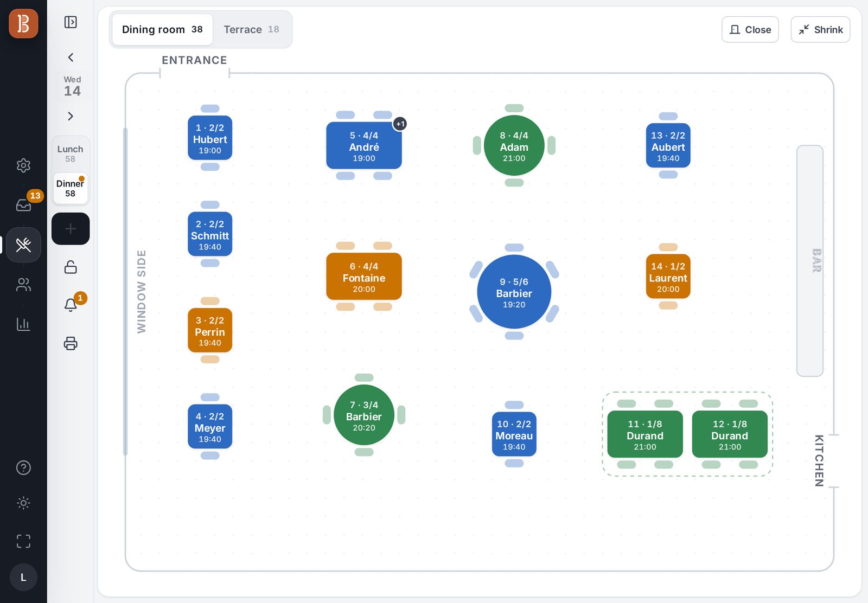Click the +1 badge on table 5
This screenshot has height=603, width=868.
[x=400, y=124]
